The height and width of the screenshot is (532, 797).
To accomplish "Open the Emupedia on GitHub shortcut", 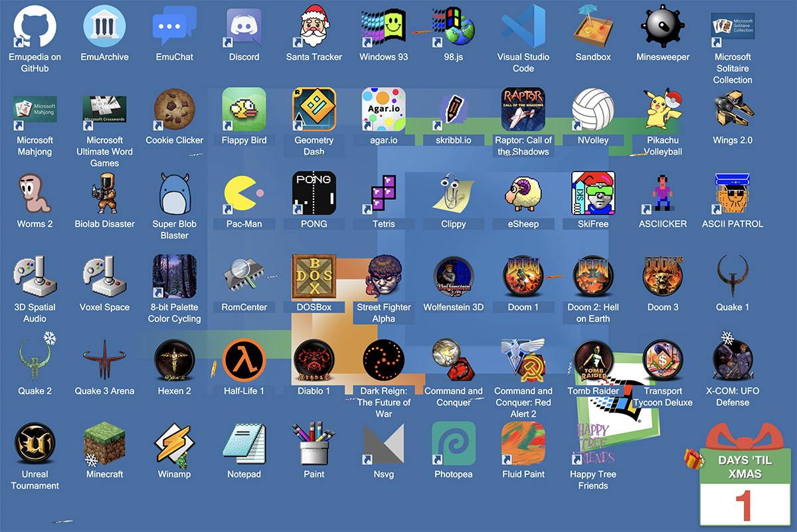I will 35,28.
